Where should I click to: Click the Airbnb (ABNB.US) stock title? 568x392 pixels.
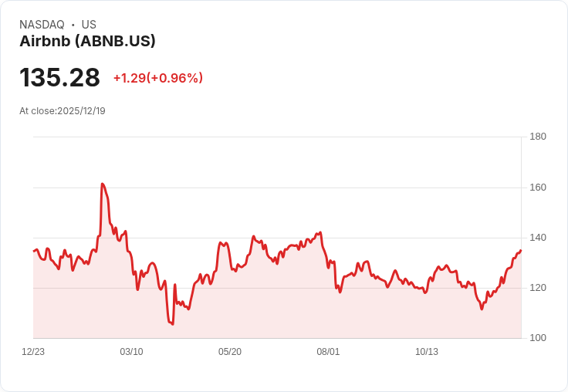[87, 41]
